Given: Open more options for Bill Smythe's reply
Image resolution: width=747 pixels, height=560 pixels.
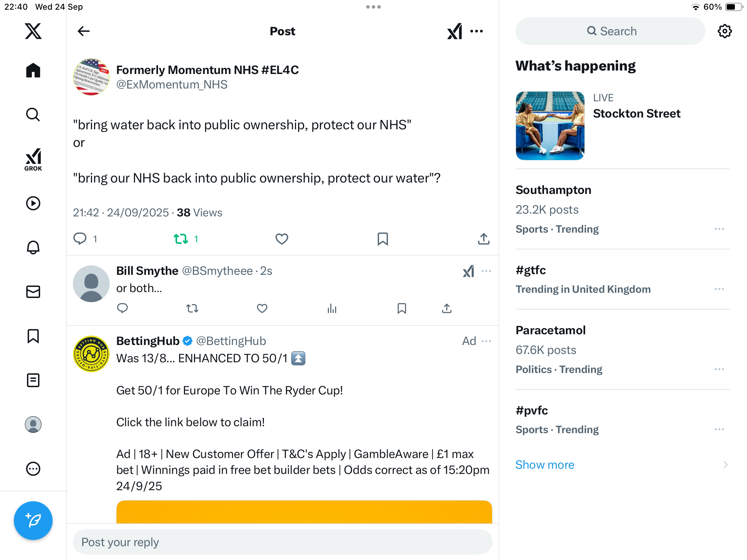Looking at the screenshot, I should 486,271.
